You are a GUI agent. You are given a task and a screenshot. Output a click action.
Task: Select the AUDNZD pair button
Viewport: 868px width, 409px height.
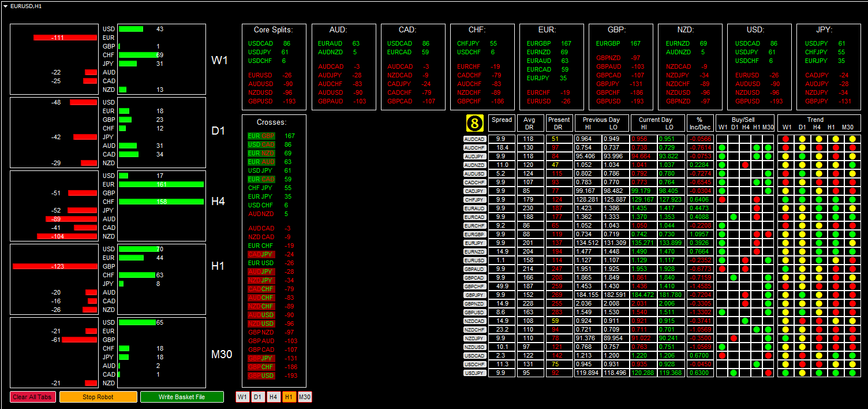474,165
